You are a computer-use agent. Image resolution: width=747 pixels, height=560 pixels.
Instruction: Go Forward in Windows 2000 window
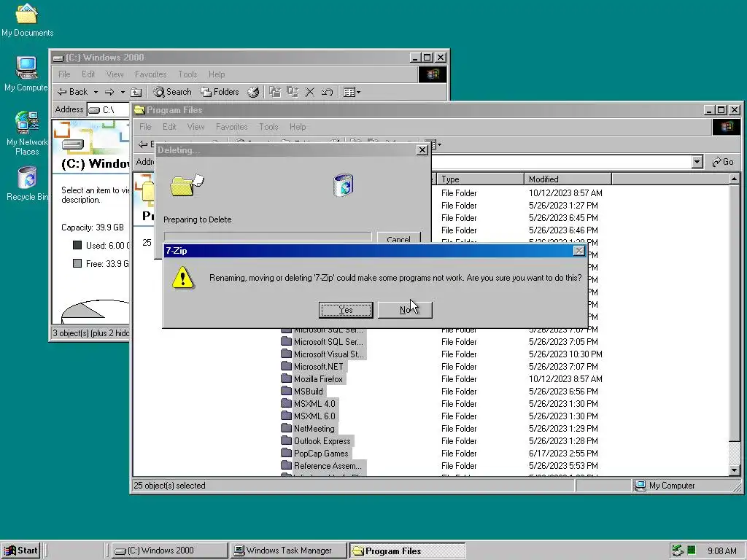(x=109, y=92)
